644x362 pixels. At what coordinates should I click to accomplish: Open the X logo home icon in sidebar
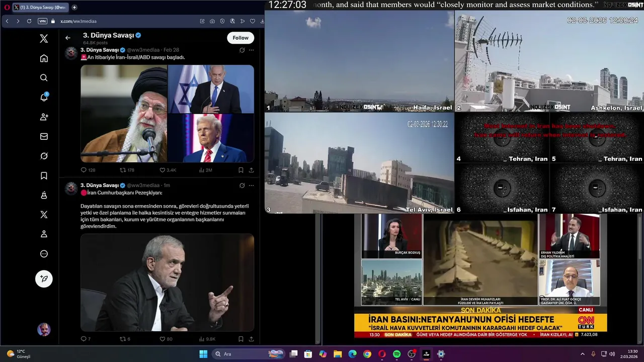[x=44, y=39]
